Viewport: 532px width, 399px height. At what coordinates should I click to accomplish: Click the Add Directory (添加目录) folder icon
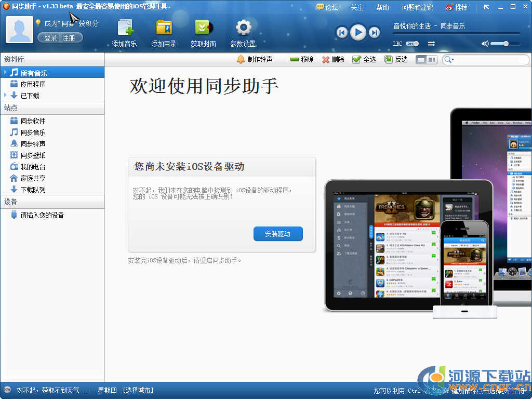point(164,28)
